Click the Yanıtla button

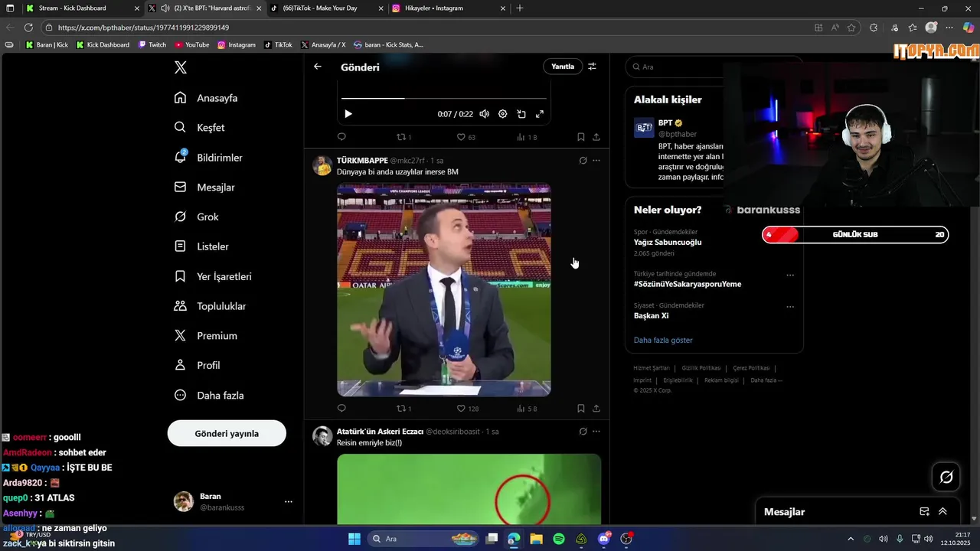563,67
